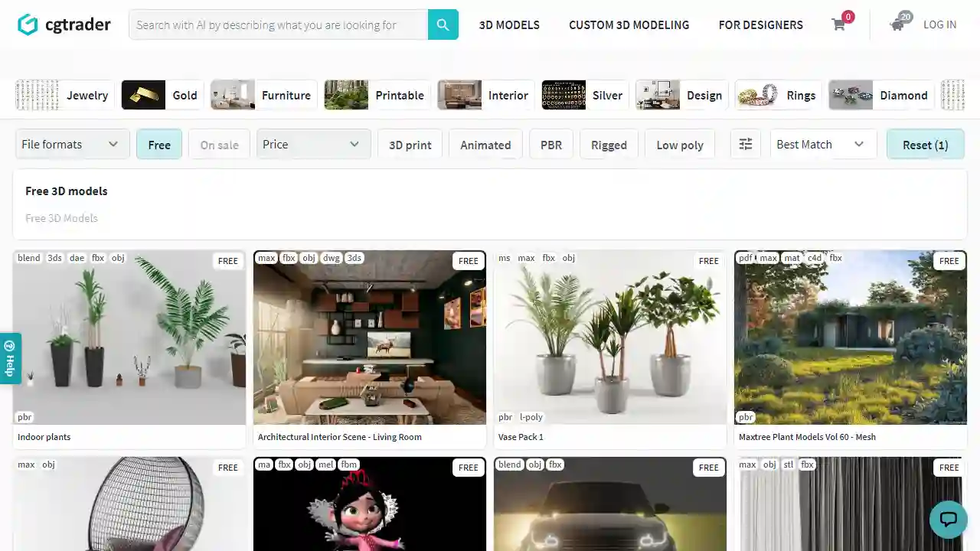Select the Diamond category tile
This screenshot has height=551, width=980.
[x=880, y=95]
